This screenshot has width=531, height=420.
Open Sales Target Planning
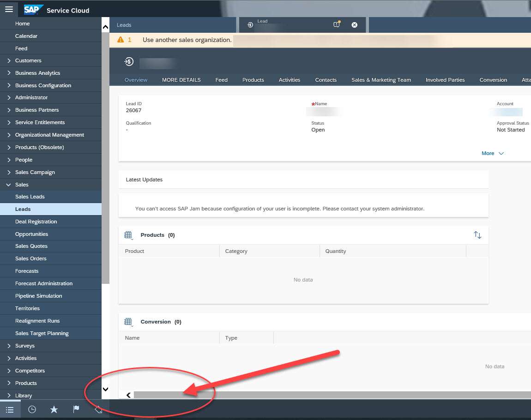(x=51, y=333)
